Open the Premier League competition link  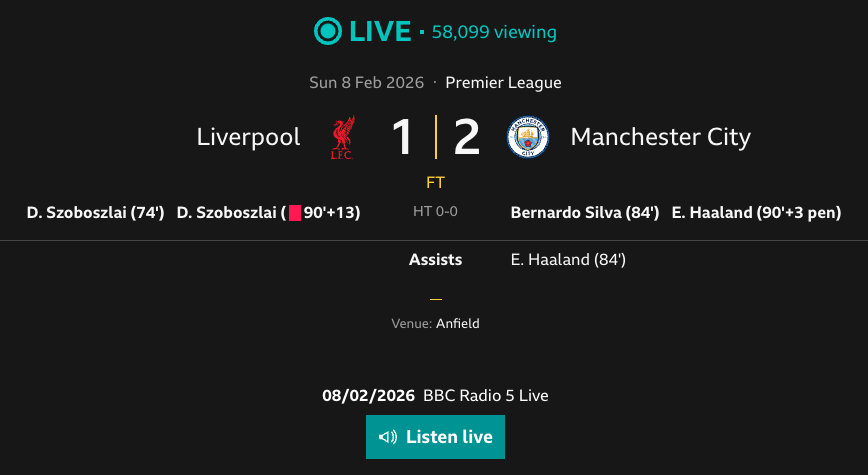(503, 83)
